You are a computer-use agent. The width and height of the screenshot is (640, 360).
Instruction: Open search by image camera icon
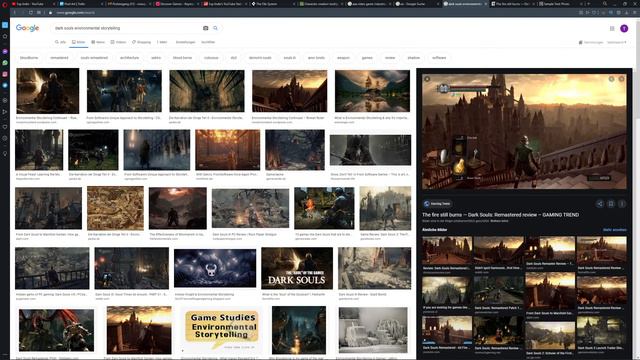(x=205, y=28)
